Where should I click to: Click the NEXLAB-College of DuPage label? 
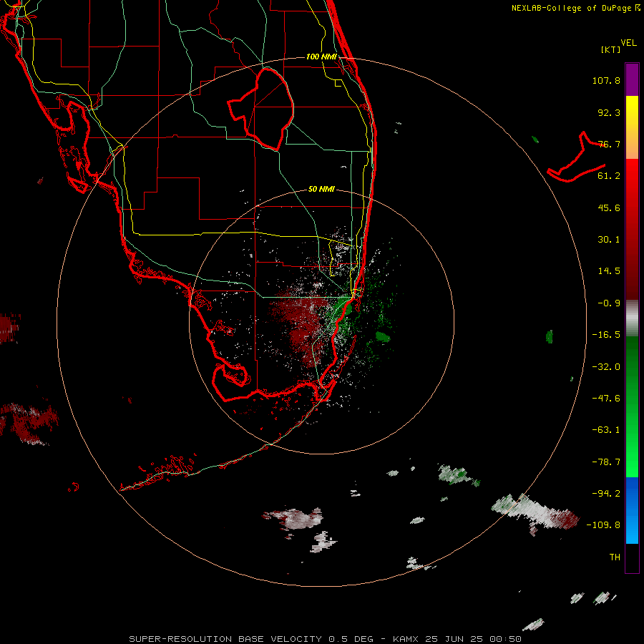pos(575,8)
